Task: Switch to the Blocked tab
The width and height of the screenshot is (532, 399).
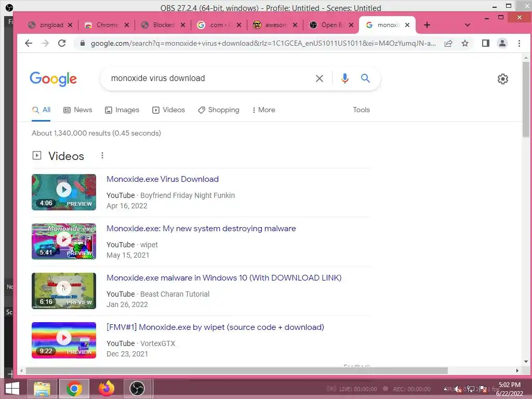Action: [163, 25]
